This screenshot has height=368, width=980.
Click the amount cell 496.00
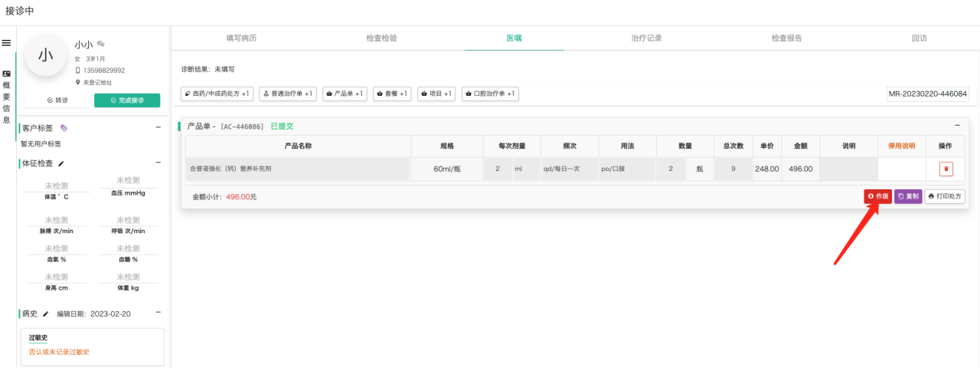click(x=800, y=169)
